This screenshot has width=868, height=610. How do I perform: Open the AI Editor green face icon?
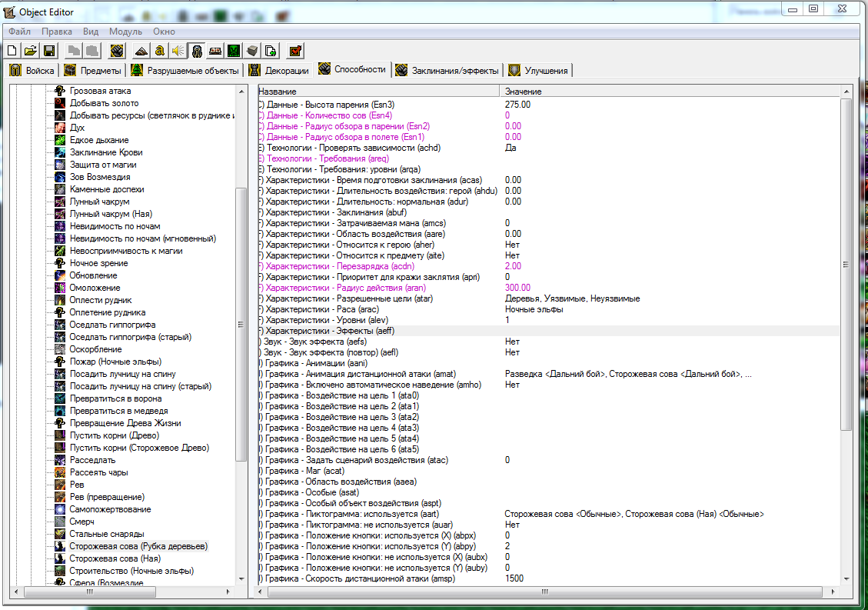[233, 51]
